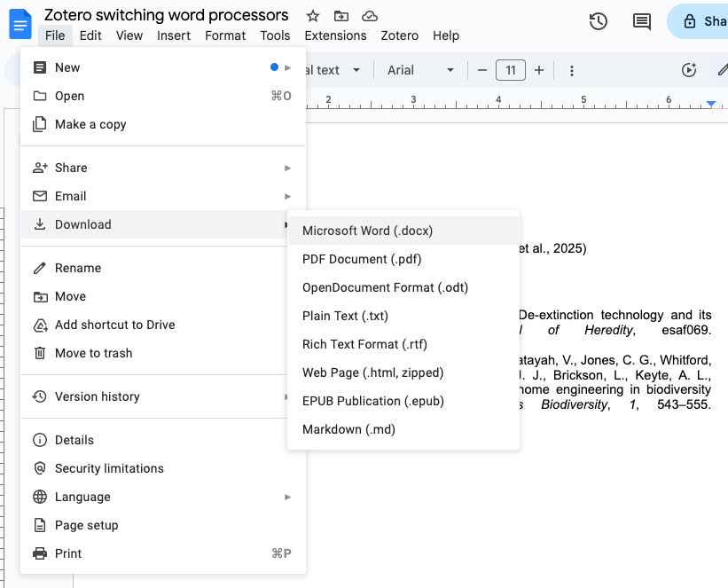Select Download in the File menu
728x588 pixels.
154,224
